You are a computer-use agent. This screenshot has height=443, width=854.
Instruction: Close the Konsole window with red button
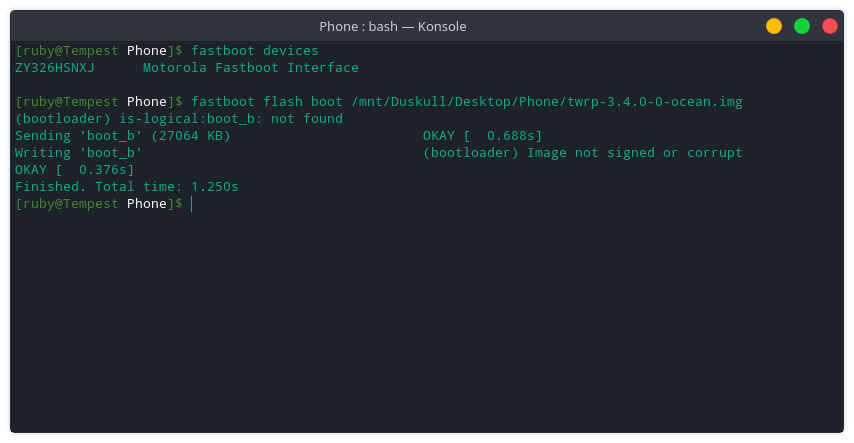click(x=829, y=26)
